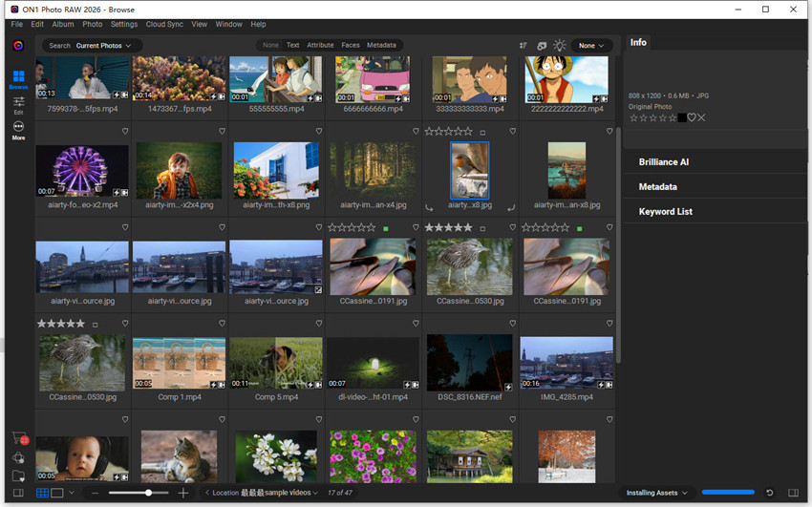The height and width of the screenshot is (507, 812).
Task: Set first star rating in Info panel
Action: (x=633, y=118)
